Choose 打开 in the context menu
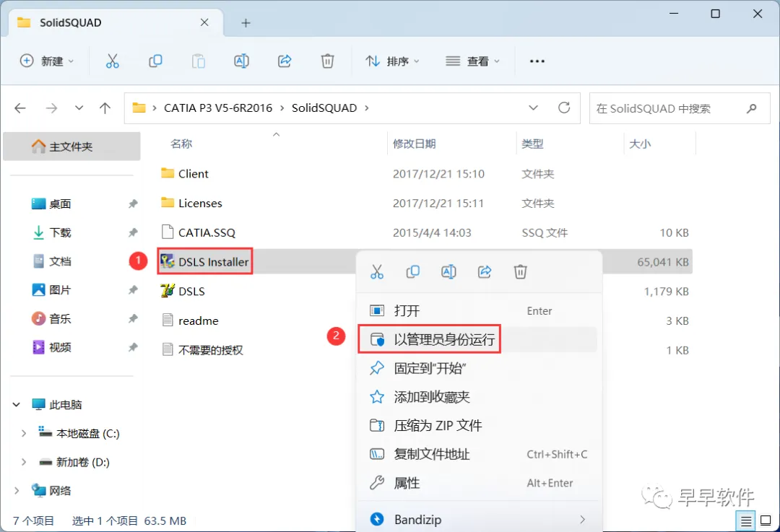 tap(478, 310)
